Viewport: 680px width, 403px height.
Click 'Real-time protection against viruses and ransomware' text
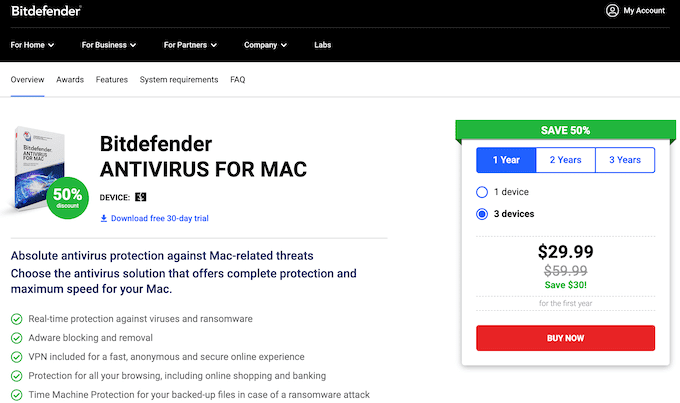[140, 319]
